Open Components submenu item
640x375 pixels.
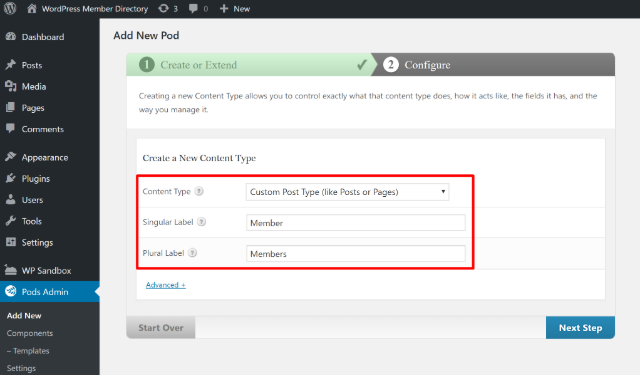click(30, 333)
